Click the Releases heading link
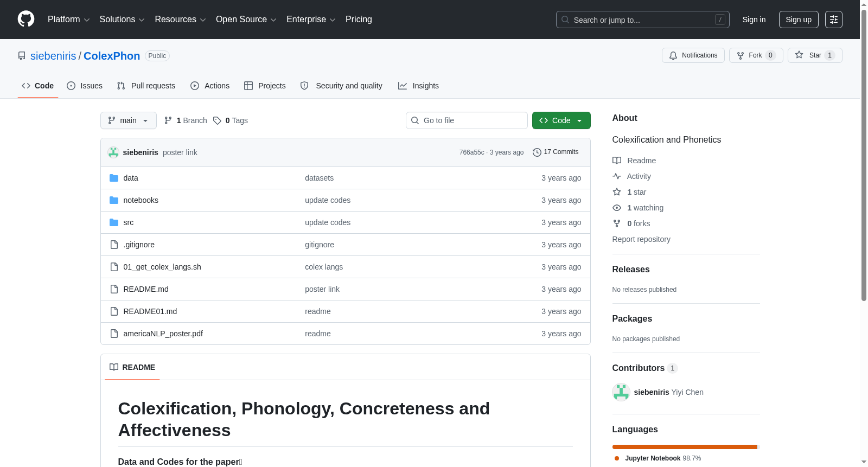 pyautogui.click(x=631, y=270)
